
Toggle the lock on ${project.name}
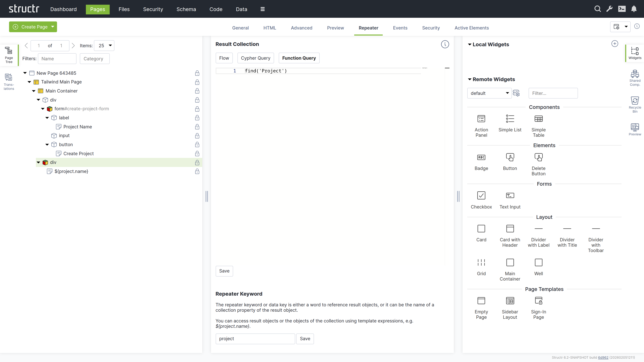click(197, 172)
